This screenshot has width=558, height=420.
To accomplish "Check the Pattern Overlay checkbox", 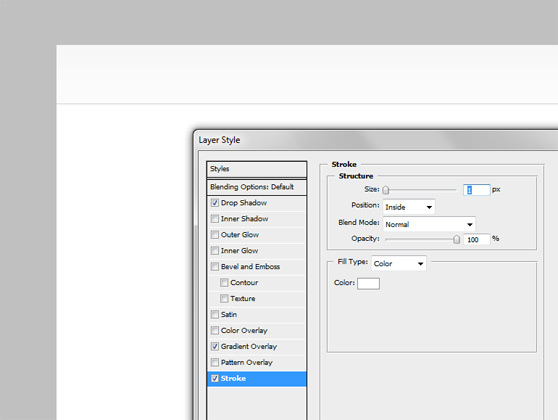I will point(215,362).
